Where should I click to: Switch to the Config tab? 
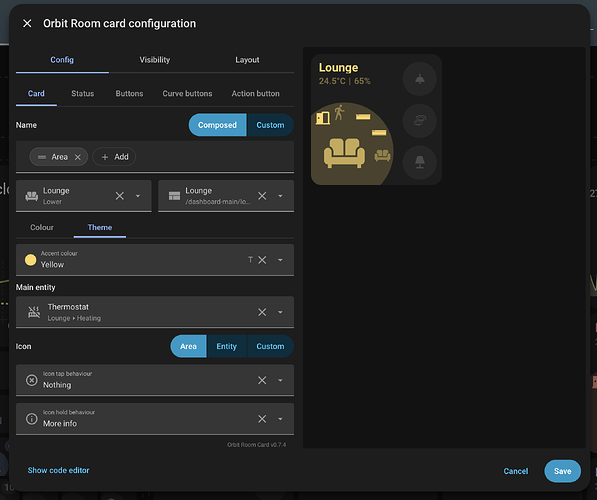tap(62, 60)
